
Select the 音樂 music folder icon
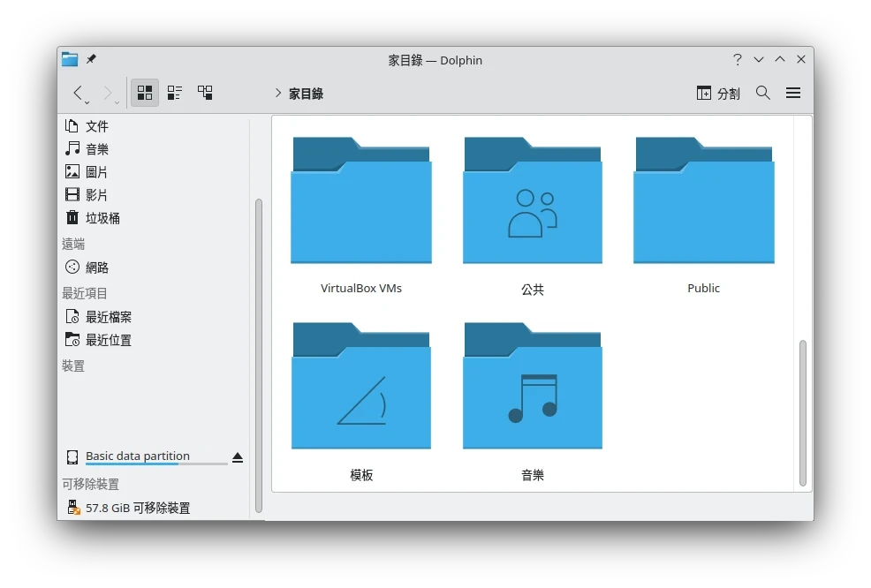(x=532, y=385)
